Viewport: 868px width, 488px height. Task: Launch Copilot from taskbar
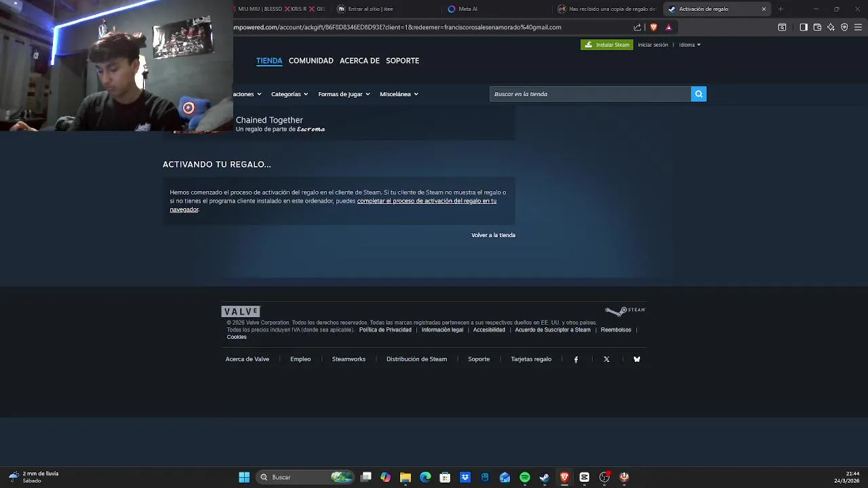[386, 477]
